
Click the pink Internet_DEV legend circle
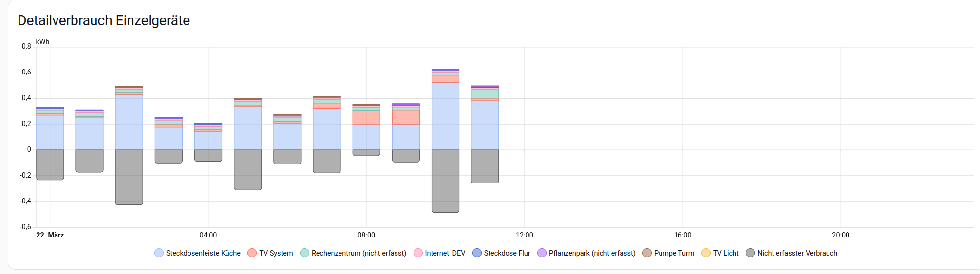coord(418,253)
